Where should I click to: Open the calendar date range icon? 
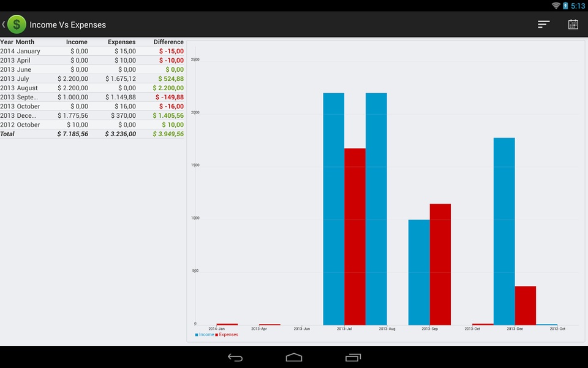[573, 25]
